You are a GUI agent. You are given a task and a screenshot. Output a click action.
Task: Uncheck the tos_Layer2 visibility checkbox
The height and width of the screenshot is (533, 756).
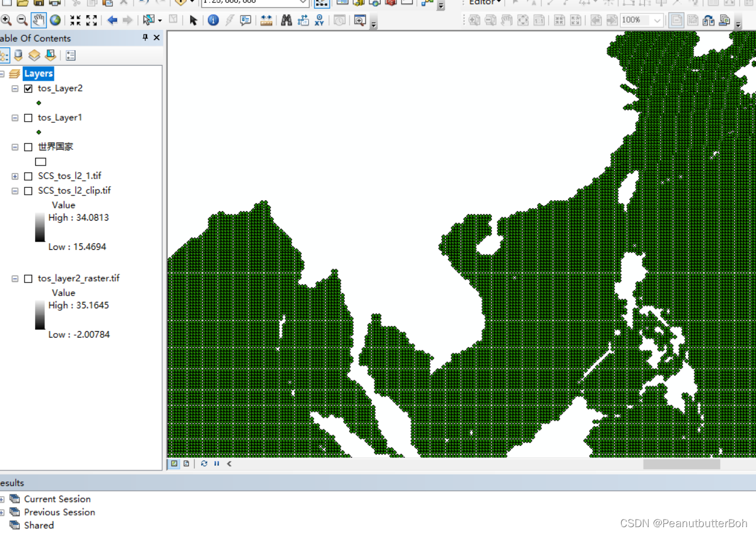tap(28, 88)
